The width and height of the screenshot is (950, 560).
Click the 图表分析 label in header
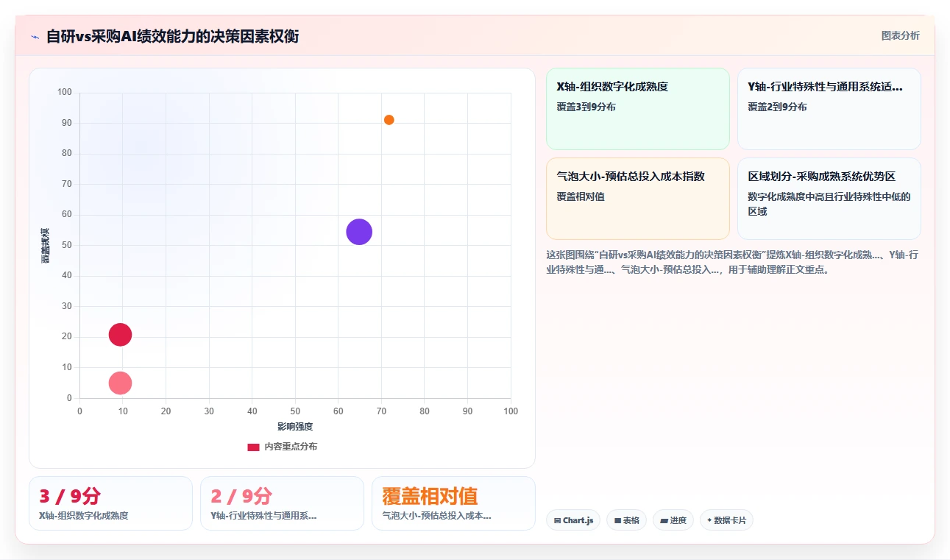click(900, 35)
